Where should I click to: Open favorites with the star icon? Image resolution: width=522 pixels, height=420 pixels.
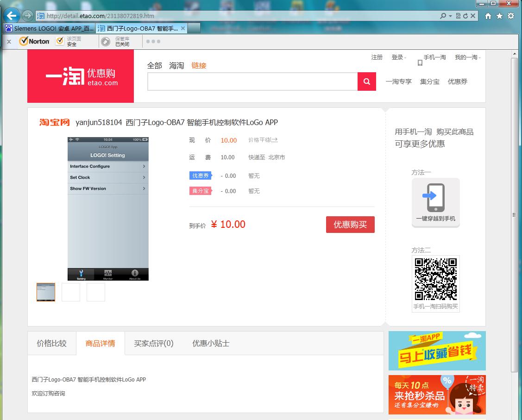coord(499,16)
